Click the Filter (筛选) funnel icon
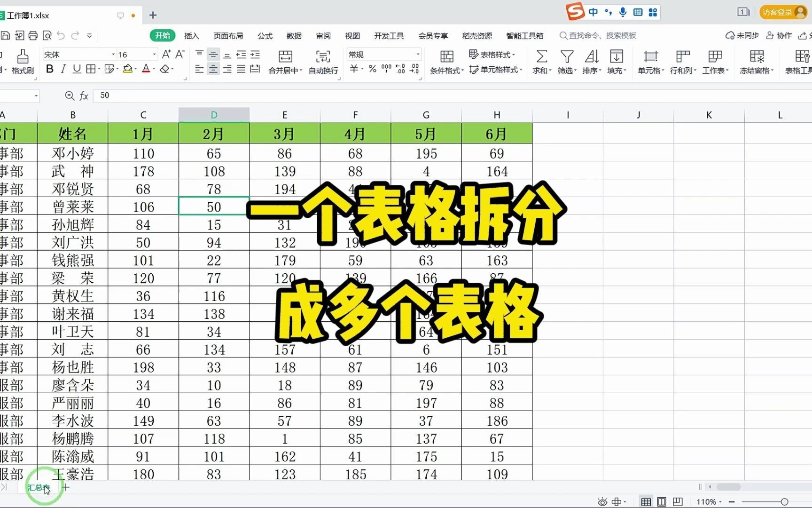This screenshot has height=508, width=812. (567, 57)
